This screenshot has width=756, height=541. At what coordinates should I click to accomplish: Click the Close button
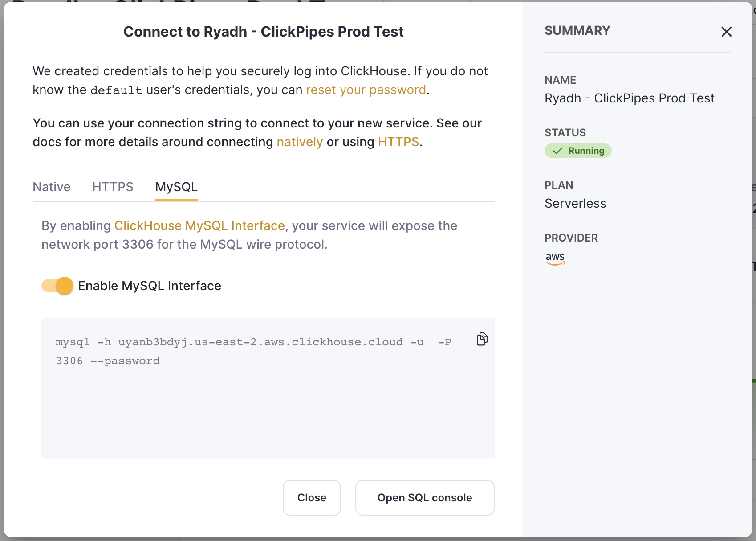pyautogui.click(x=311, y=497)
